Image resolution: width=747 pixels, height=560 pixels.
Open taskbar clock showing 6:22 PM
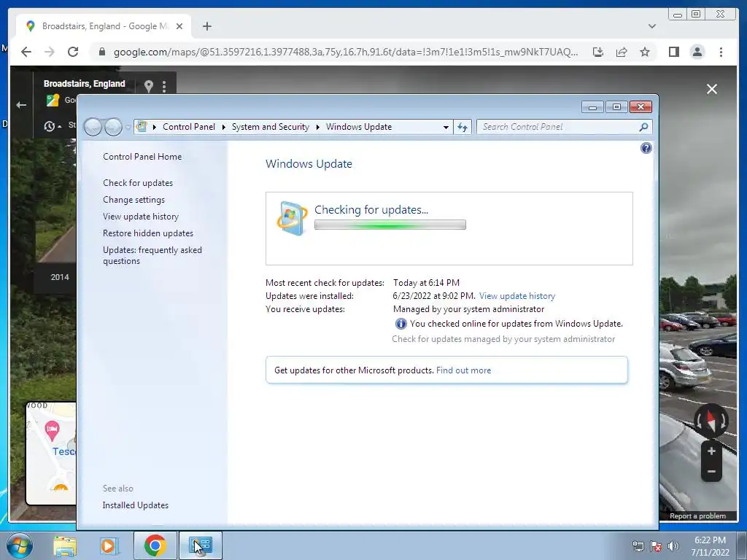[x=710, y=546]
